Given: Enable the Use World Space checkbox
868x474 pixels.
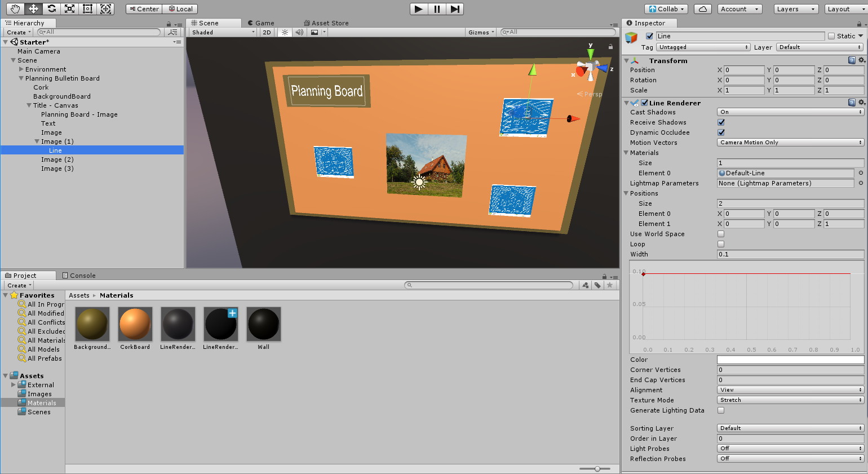Looking at the screenshot, I should 721,234.
